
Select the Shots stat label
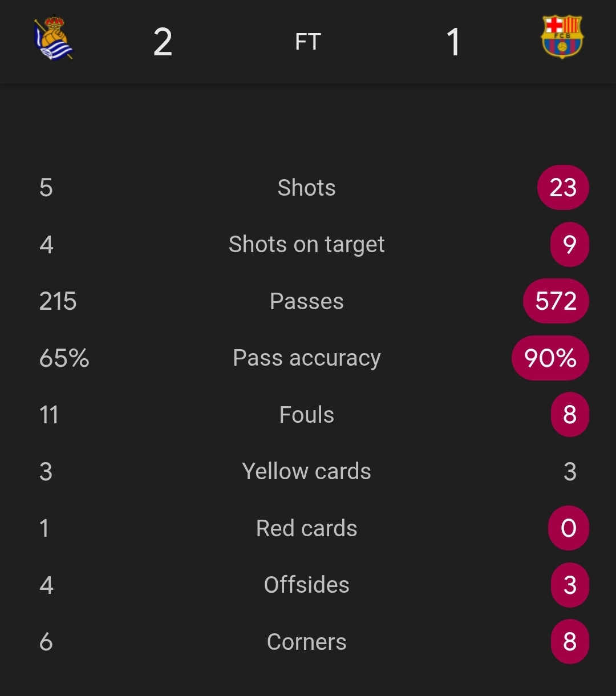click(307, 188)
